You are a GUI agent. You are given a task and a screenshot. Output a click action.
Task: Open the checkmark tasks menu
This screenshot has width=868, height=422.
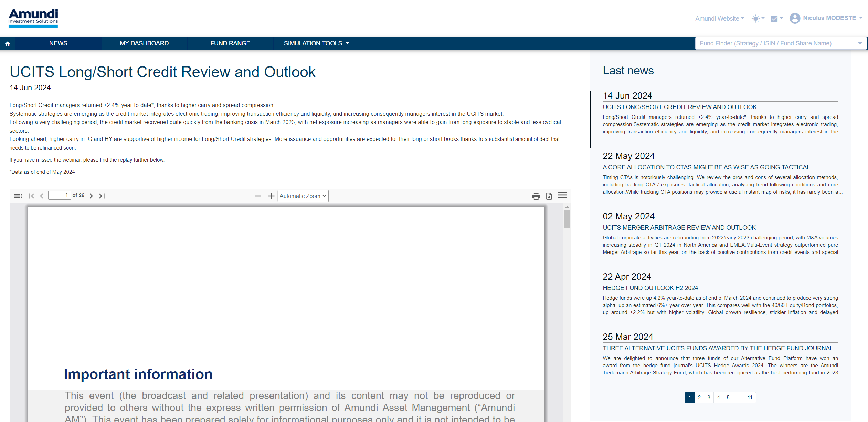point(777,19)
